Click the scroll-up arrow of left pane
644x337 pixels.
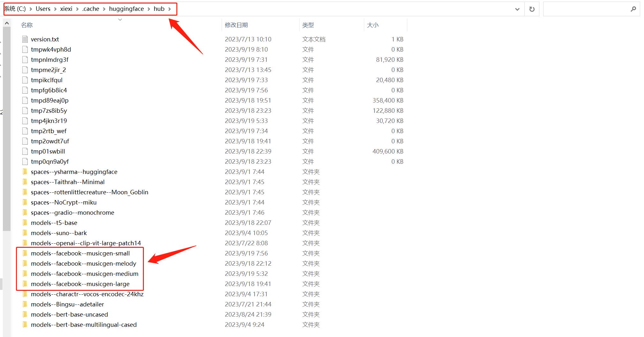click(x=7, y=23)
